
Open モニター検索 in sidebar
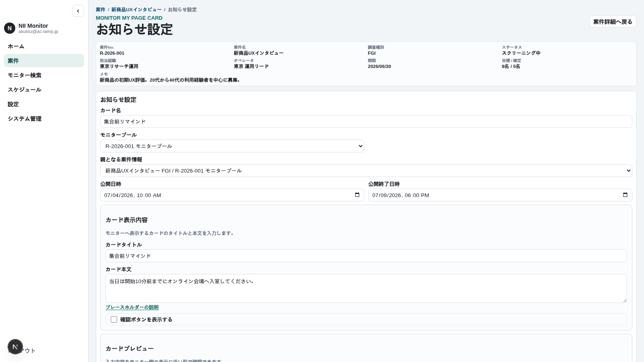pyautogui.click(x=44, y=75)
